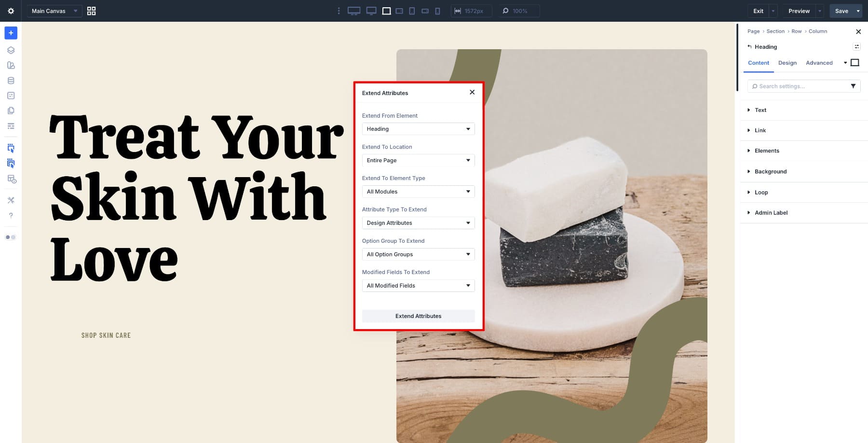Open the Layers panel icon

click(x=11, y=49)
